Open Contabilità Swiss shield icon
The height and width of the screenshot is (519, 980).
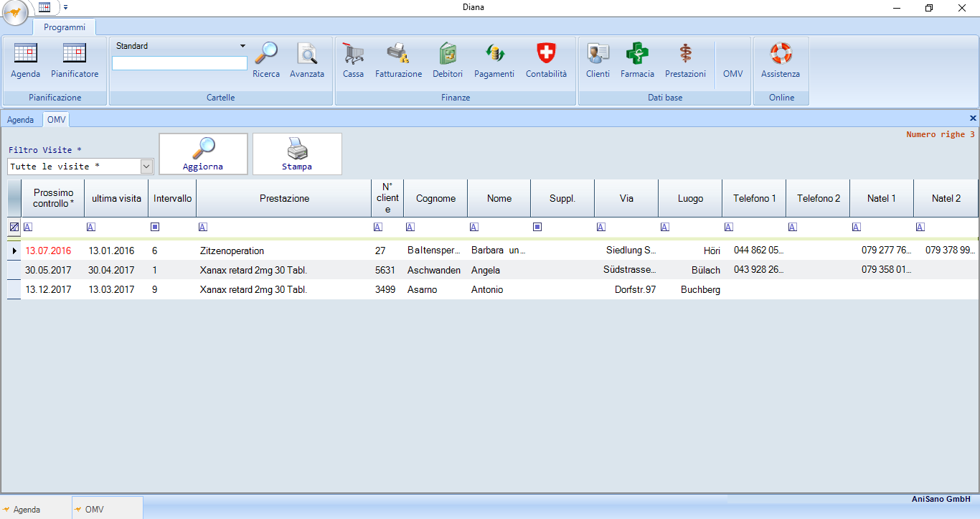[x=546, y=61]
